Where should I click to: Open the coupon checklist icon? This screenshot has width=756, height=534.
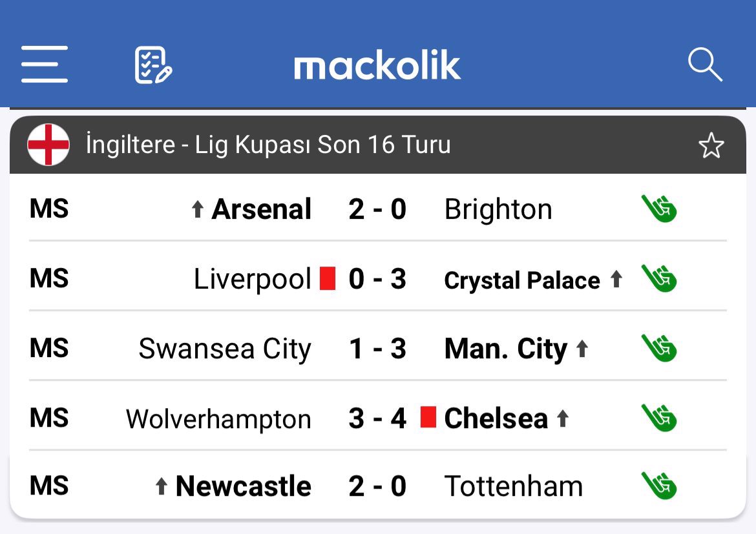pyautogui.click(x=153, y=65)
